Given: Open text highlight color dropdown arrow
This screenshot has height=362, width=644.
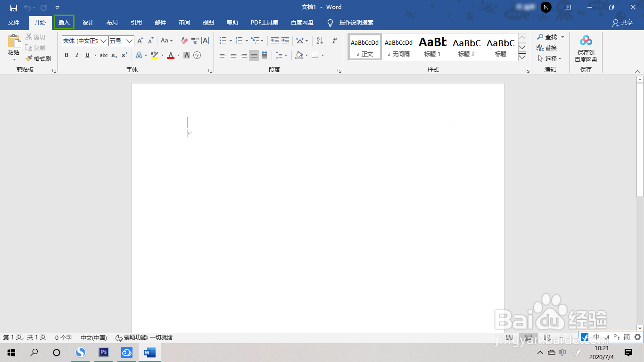Looking at the screenshot, I should click(162, 56).
